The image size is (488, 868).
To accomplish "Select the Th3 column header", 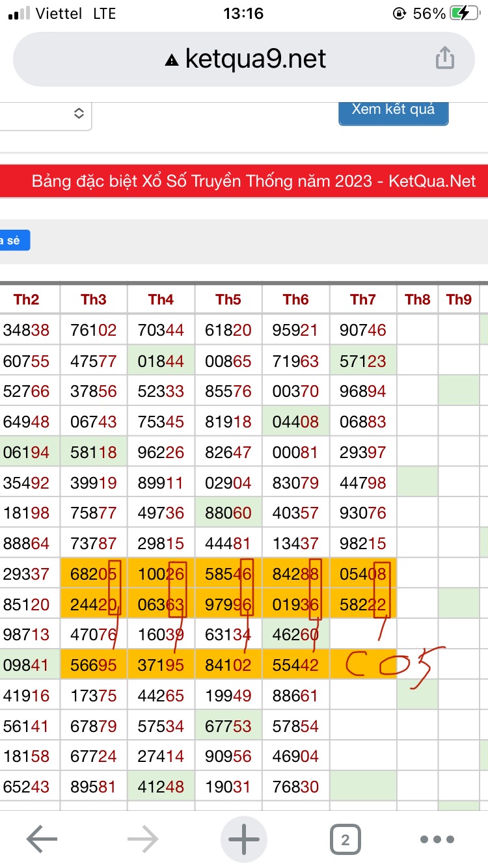I will [94, 299].
